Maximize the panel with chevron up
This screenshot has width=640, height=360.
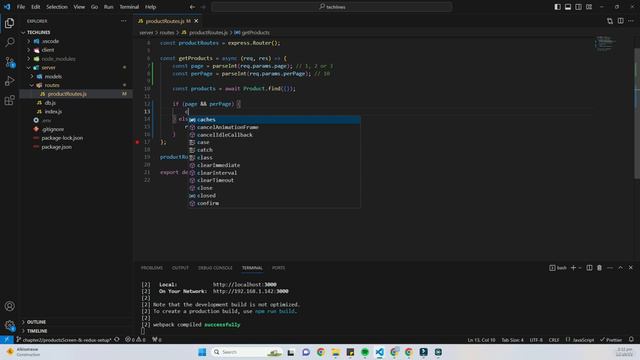point(620,268)
